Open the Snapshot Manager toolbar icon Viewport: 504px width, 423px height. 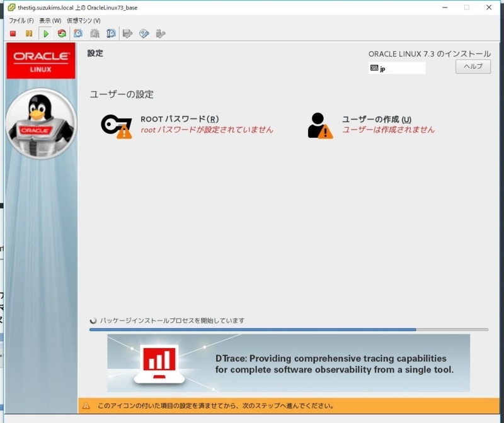(x=111, y=33)
